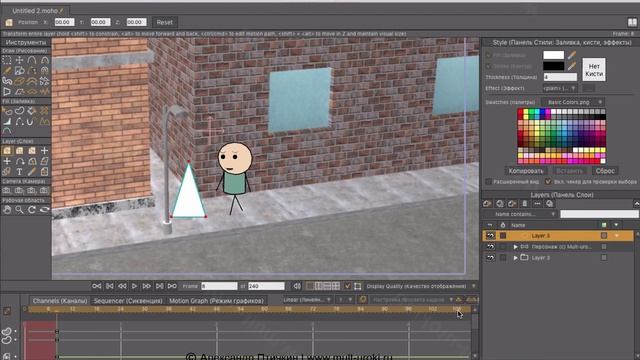
Task: Expand the bottom folder layer
Action: 516,258
